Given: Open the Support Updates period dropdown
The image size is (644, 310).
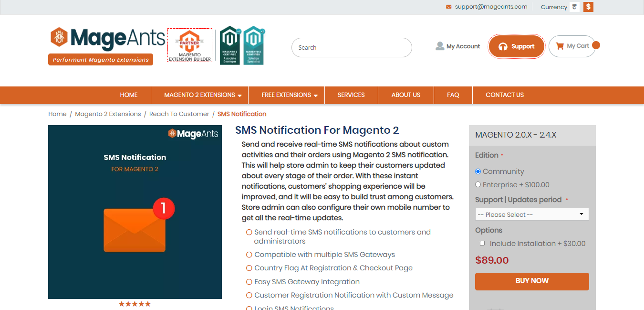Looking at the screenshot, I should pyautogui.click(x=532, y=214).
